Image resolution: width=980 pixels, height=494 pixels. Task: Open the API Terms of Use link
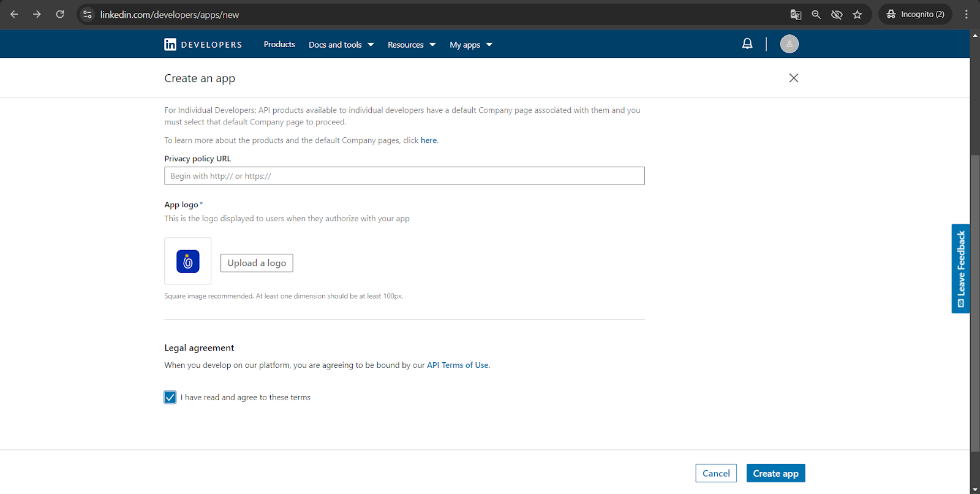458,365
